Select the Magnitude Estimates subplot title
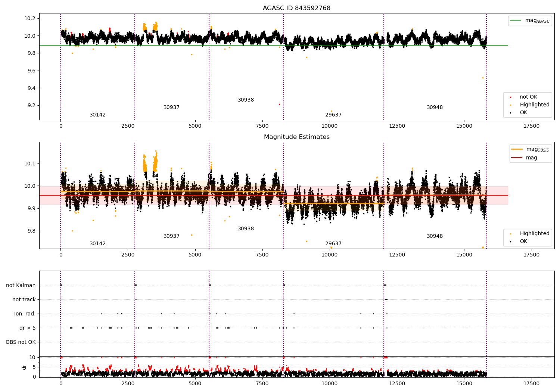Image resolution: width=560 pixels, height=392 pixels. [x=296, y=137]
